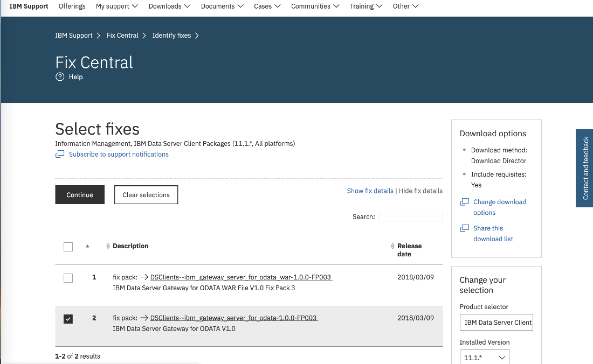Screen dimensions: 593x364
Task: Click the Subscribe to support notifications icon
Action: [60, 154]
